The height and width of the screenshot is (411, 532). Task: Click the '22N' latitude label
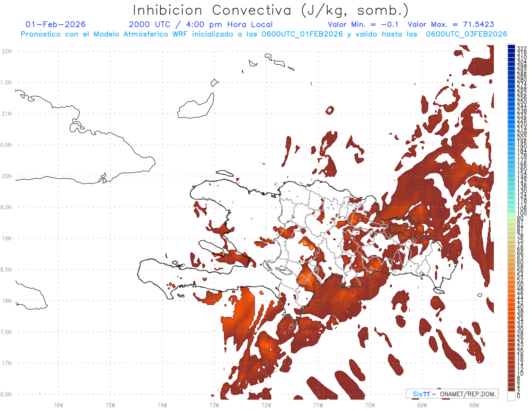click(x=7, y=51)
